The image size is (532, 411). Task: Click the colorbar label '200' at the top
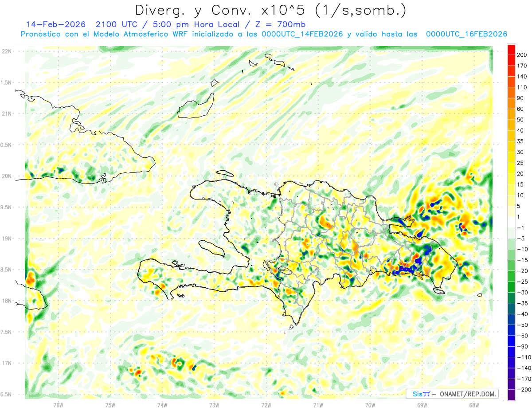521,55
